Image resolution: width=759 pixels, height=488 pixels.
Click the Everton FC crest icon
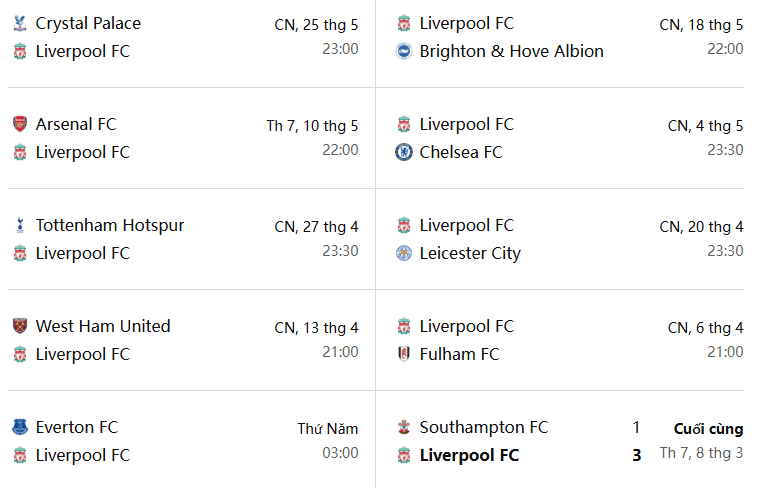(x=20, y=427)
